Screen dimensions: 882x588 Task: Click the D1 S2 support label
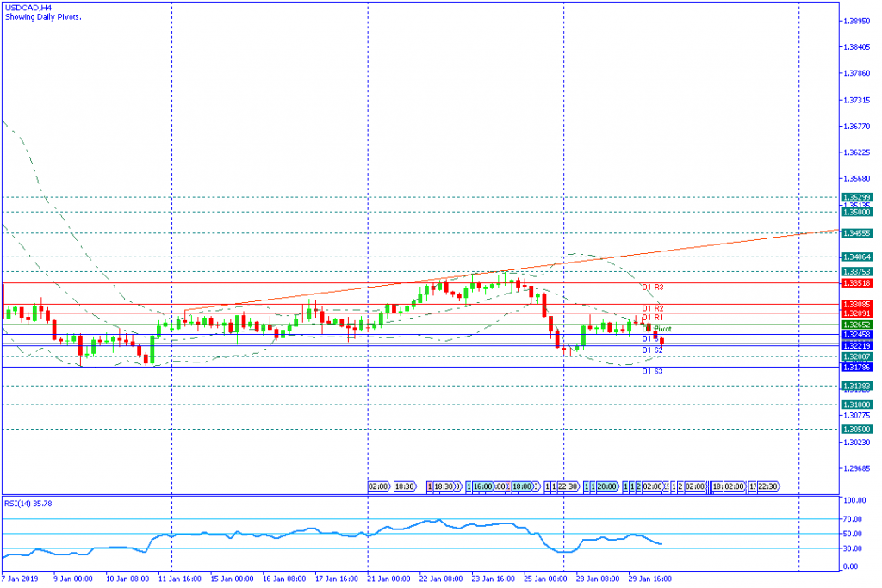652,350
